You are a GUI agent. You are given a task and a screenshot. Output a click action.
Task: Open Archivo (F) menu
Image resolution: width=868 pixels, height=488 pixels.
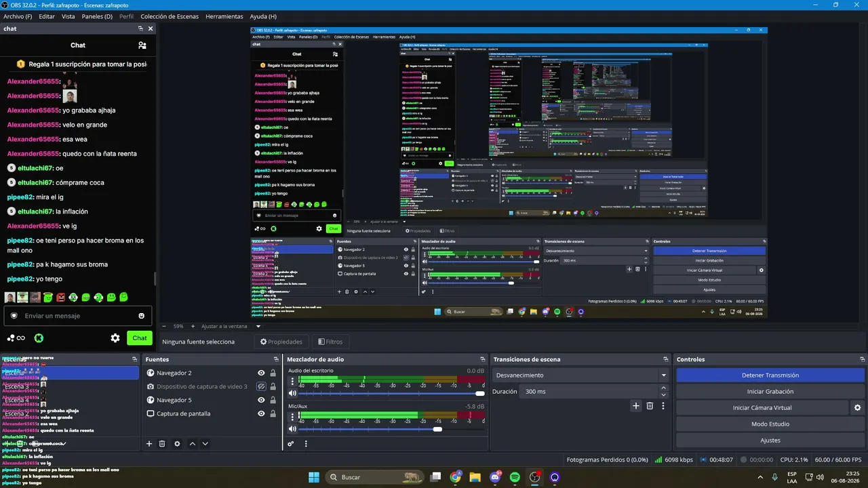coord(18,16)
